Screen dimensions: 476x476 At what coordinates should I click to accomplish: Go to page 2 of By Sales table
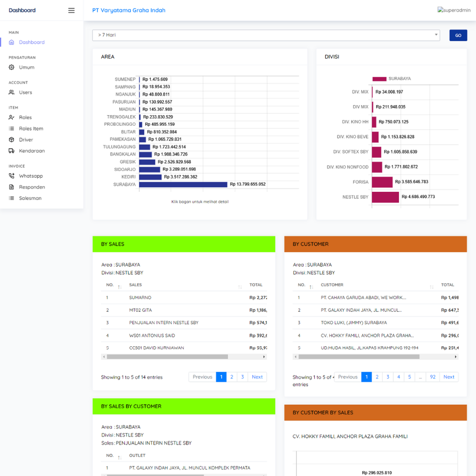pos(232,377)
